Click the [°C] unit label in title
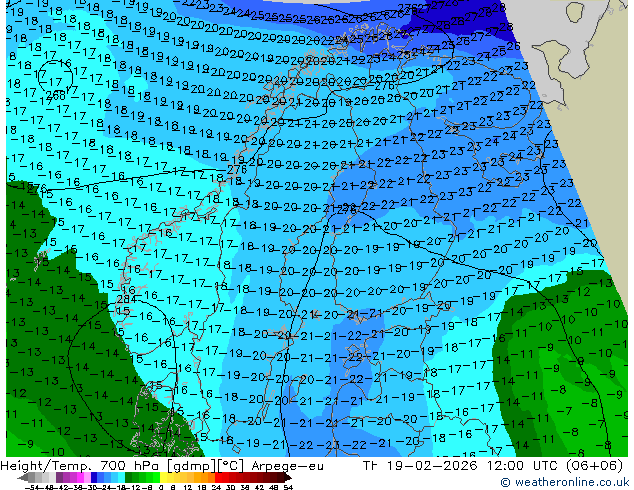Viewport: 634px width, 490px height. point(231,466)
